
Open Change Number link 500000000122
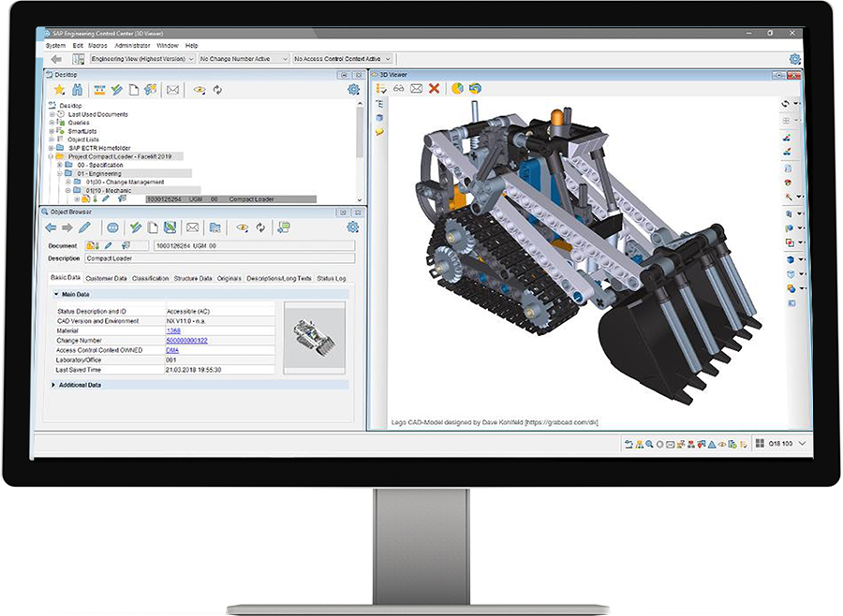[x=186, y=341]
